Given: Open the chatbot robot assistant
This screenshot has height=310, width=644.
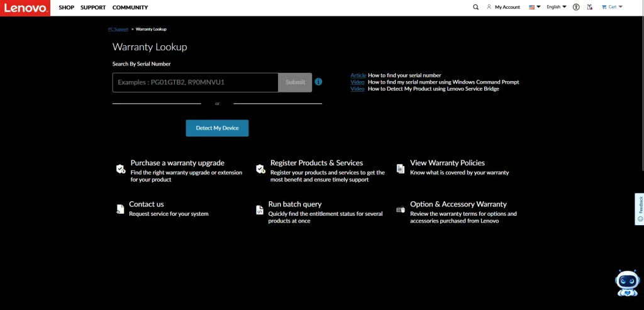Looking at the screenshot, I should [627, 283].
